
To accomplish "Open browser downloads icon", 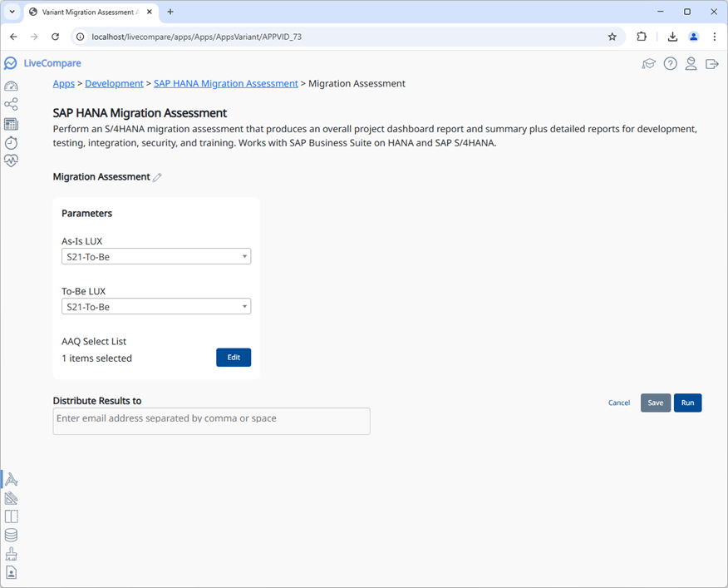I will 672,37.
